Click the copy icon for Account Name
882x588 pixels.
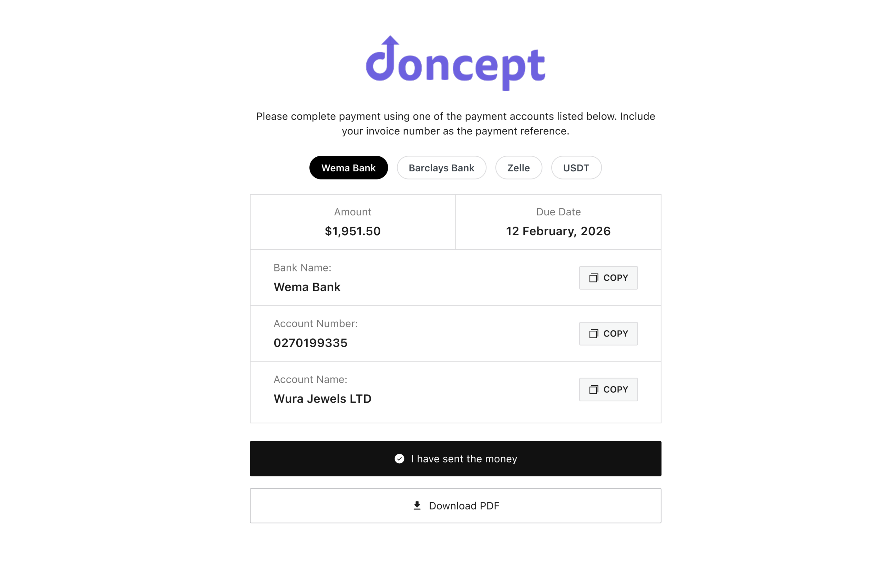[593, 390]
